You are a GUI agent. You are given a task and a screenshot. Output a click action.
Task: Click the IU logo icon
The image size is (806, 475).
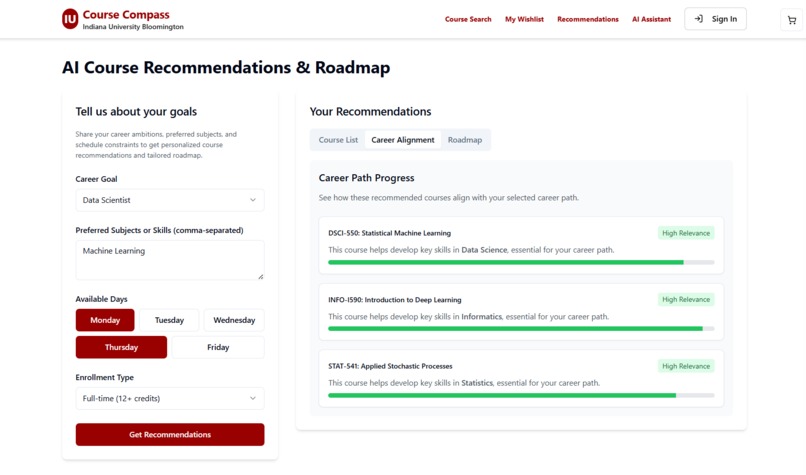[70, 19]
